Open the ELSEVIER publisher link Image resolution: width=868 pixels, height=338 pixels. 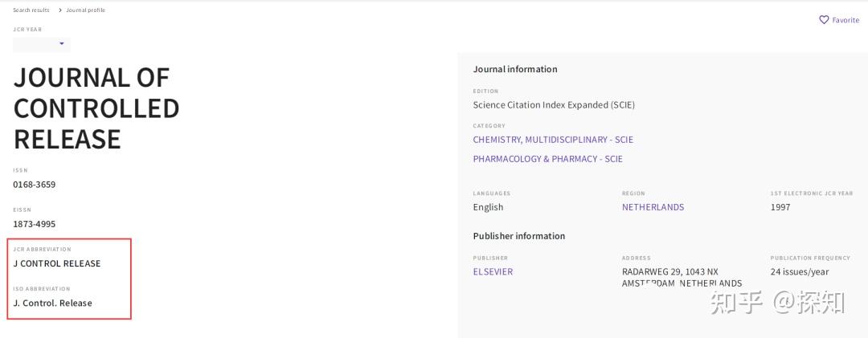point(493,272)
